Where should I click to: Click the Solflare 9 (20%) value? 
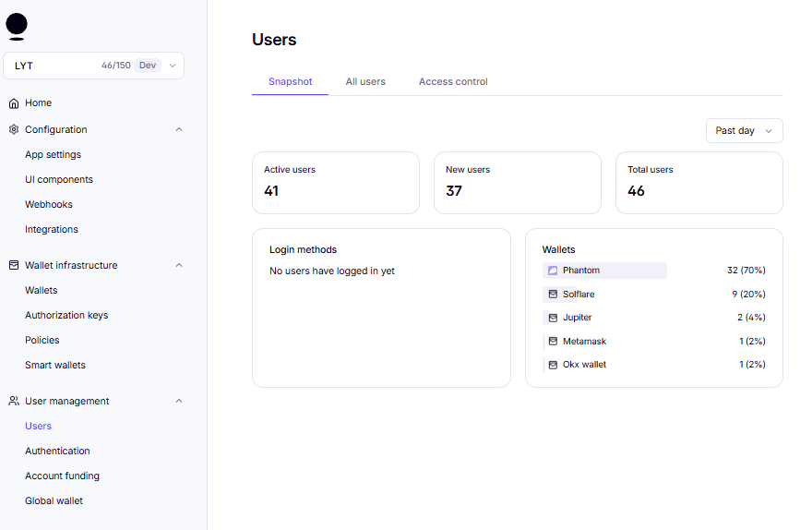[x=748, y=295]
